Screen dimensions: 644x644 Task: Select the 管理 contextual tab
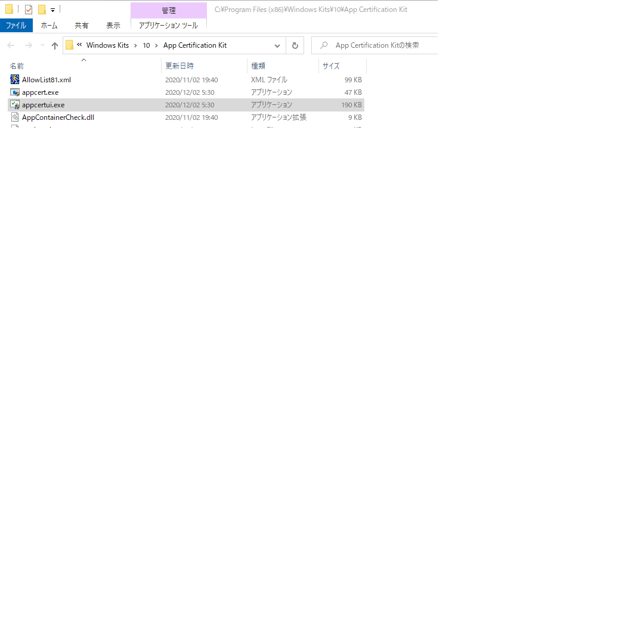pyautogui.click(x=168, y=10)
